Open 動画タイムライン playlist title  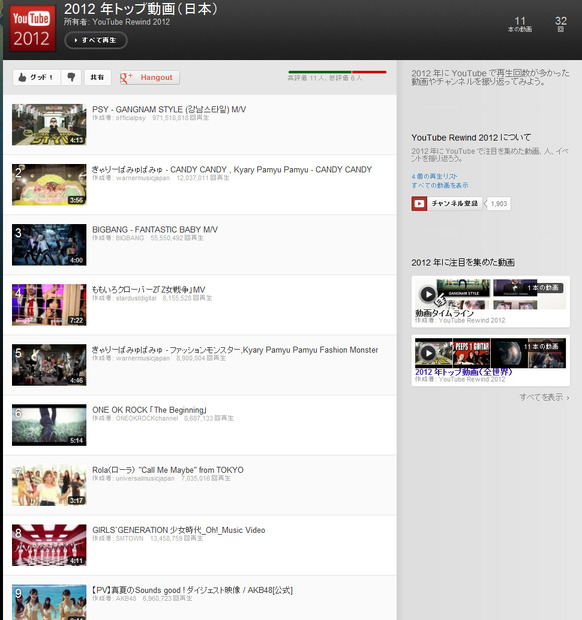pos(444,313)
